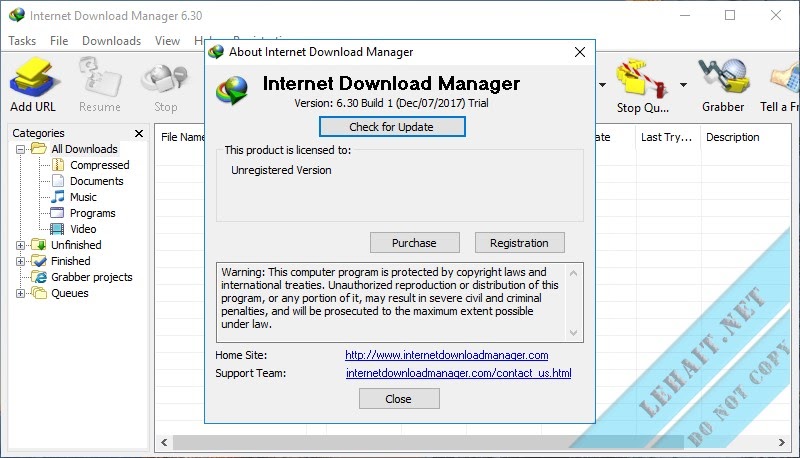Click the Registration button
This screenshot has width=800, height=458.
(519, 243)
